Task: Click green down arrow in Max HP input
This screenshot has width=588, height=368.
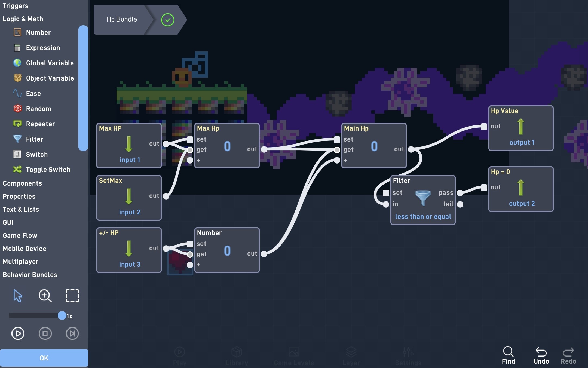Action: tap(129, 144)
